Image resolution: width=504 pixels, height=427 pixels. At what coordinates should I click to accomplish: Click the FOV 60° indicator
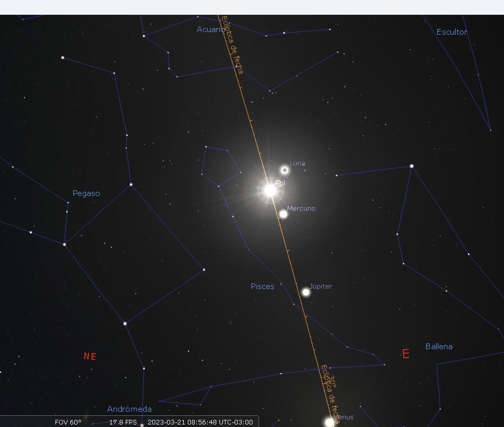[x=68, y=422]
